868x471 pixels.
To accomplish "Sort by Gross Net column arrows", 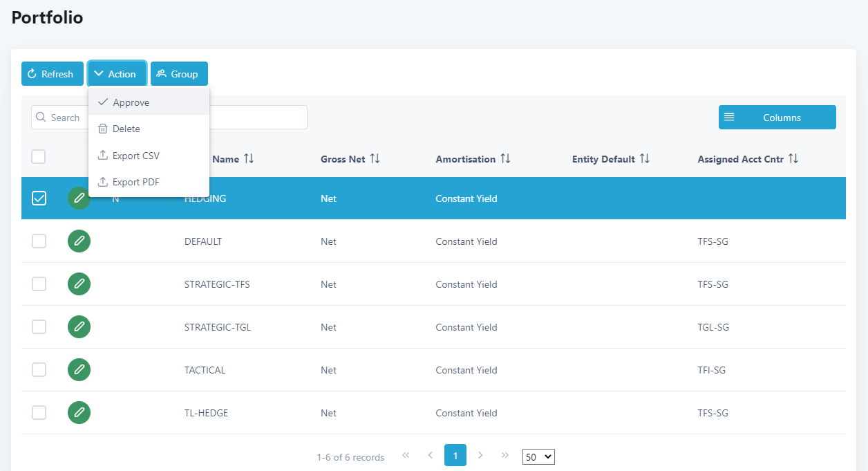I will coord(375,159).
